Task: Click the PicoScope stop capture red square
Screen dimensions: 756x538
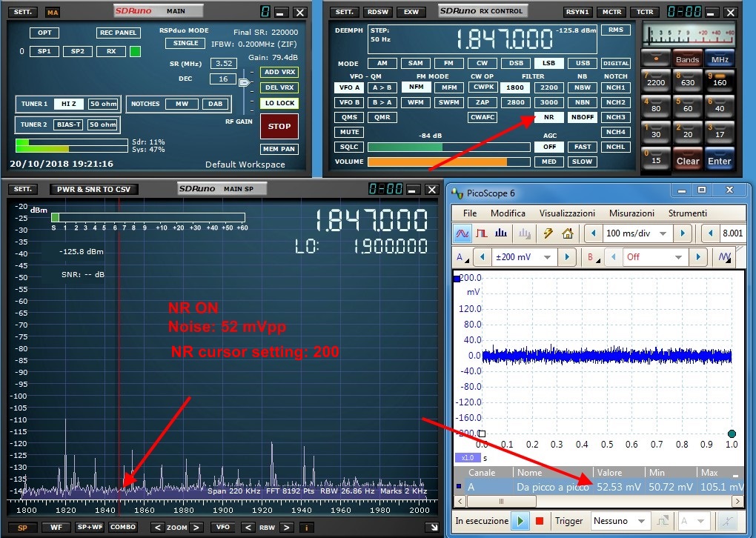Action: (x=540, y=521)
